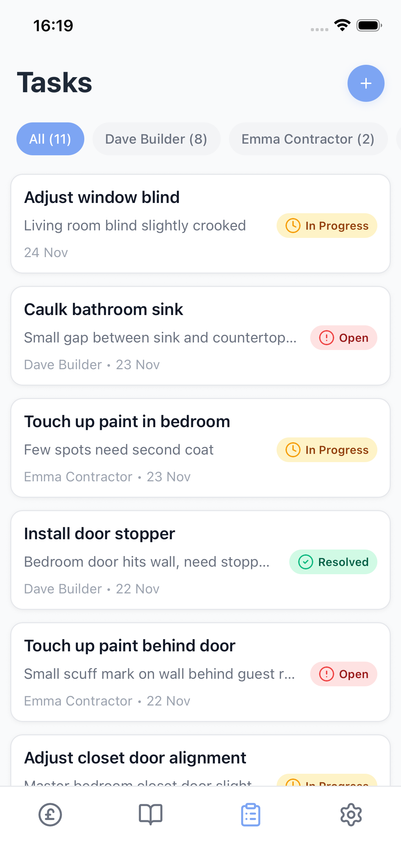The image size is (401, 868).
Task: Open the settings gear icon
Action: [x=351, y=815]
